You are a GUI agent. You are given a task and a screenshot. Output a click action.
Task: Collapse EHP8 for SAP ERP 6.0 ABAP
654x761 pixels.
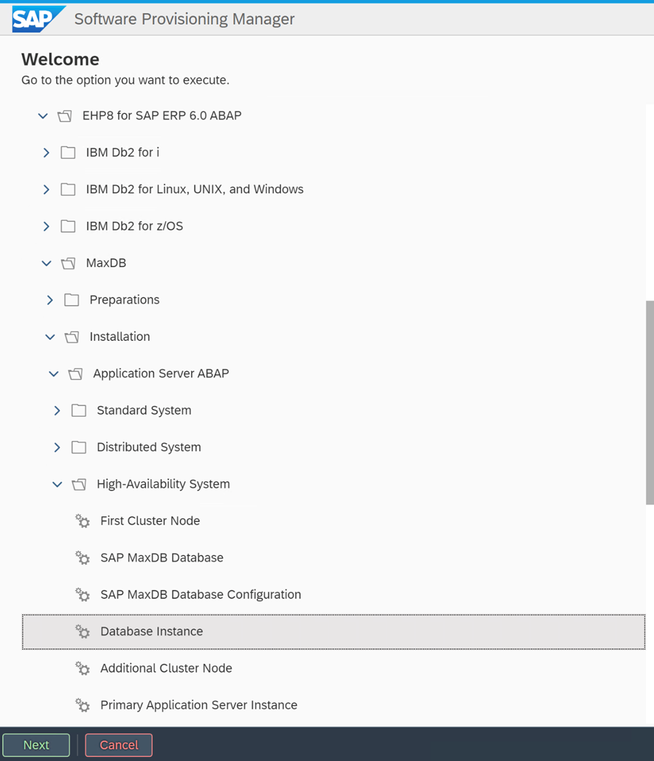click(x=42, y=116)
